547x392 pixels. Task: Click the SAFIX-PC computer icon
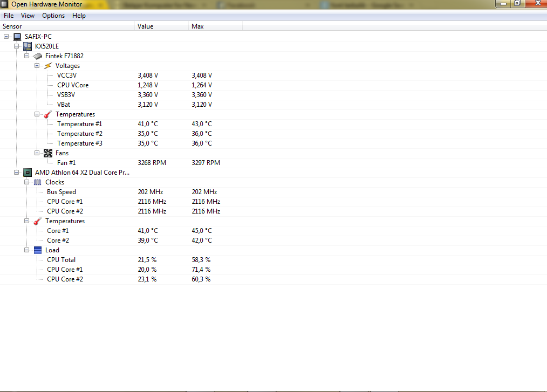pos(17,36)
